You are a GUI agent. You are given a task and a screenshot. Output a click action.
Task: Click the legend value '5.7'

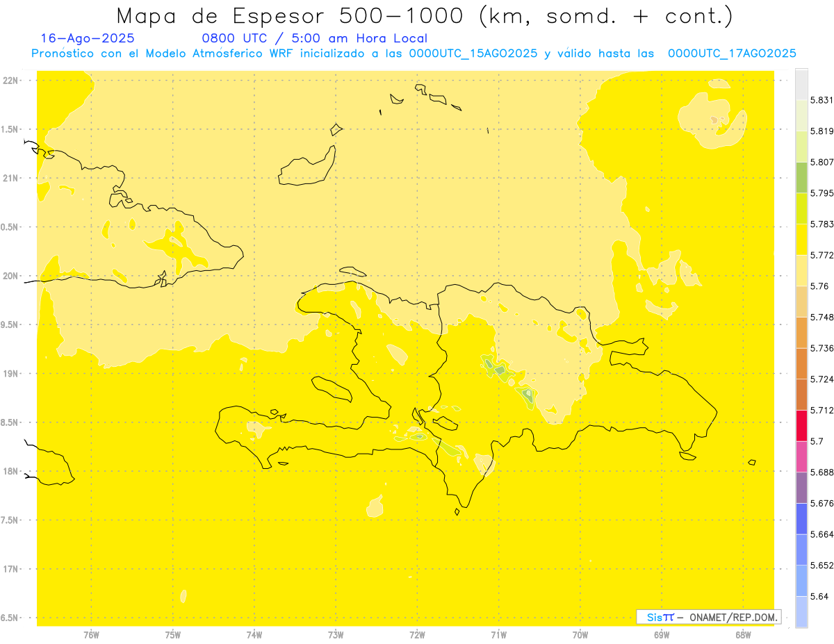click(817, 441)
